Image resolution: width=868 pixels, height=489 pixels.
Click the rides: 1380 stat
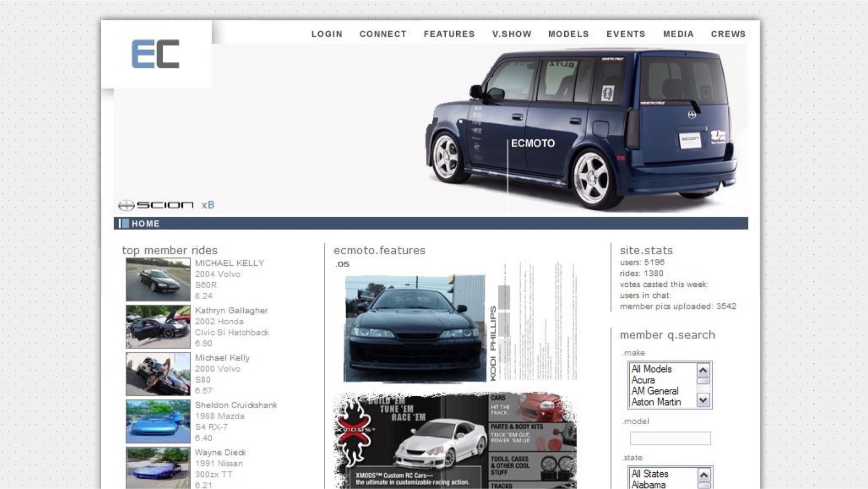tap(642, 273)
